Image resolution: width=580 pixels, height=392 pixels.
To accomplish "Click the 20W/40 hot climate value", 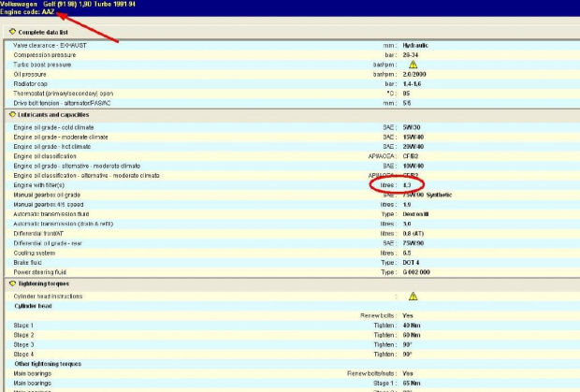I will point(413,147).
